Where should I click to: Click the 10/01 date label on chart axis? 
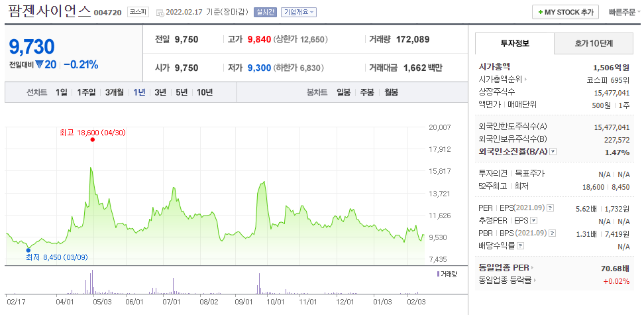click(275, 302)
